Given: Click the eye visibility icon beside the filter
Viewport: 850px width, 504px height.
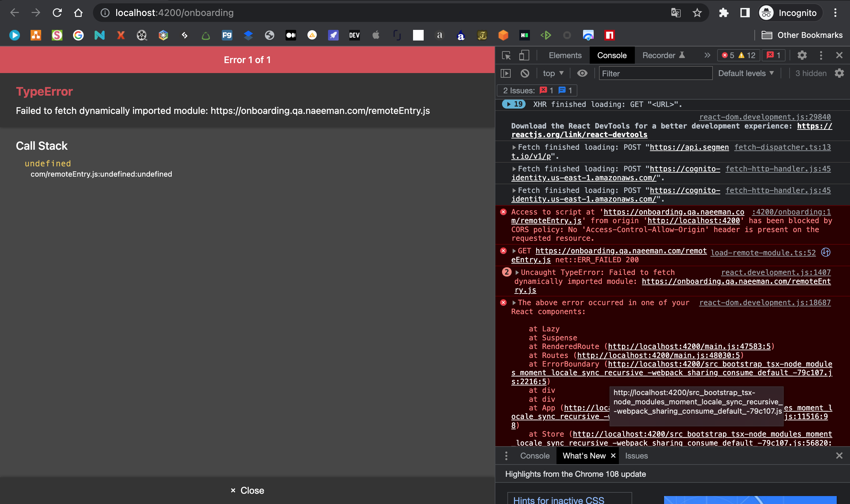Looking at the screenshot, I should [582, 73].
